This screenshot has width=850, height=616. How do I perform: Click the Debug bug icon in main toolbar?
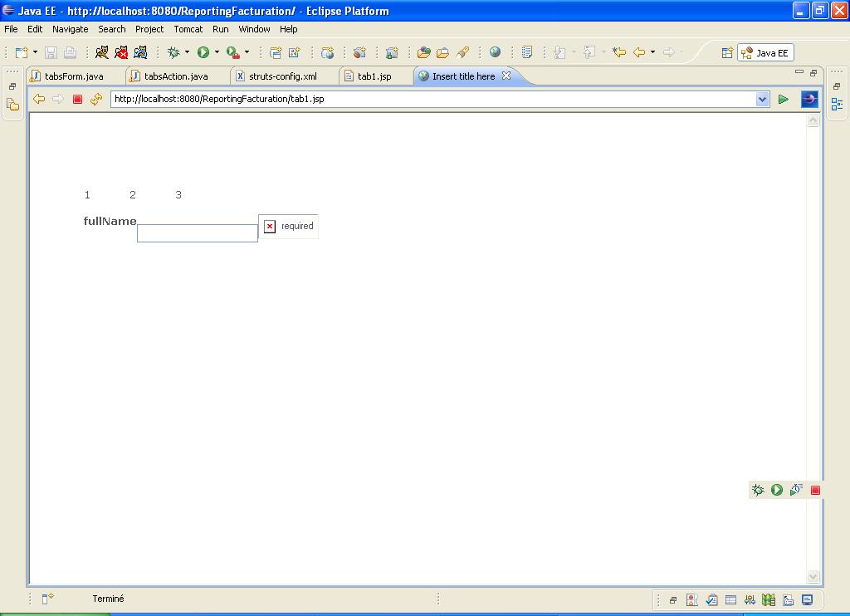[x=173, y=52]
